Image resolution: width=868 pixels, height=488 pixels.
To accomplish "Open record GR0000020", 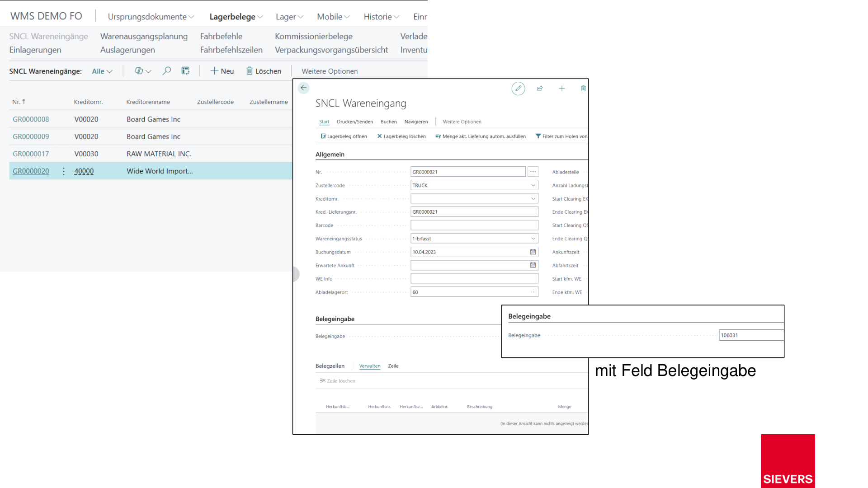I will [x=31, y=171].
